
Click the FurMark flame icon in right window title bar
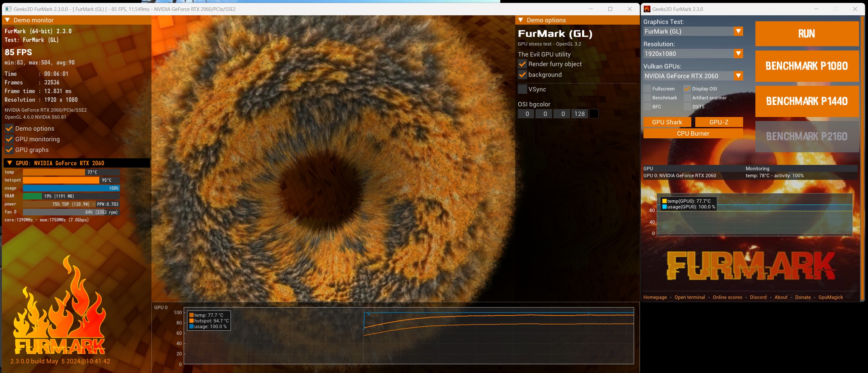647,9
